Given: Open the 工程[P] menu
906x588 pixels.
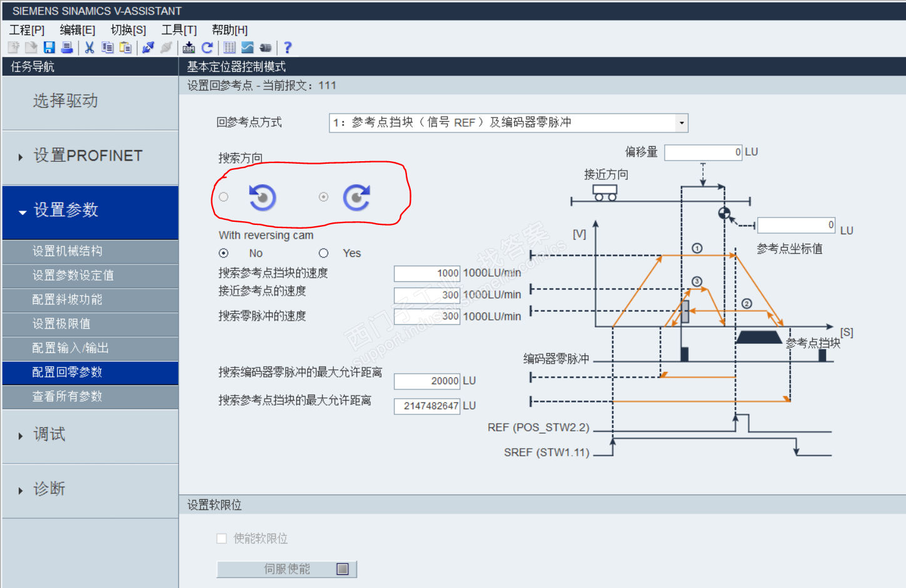Looking at the screenshot, I should coord(27,30).
